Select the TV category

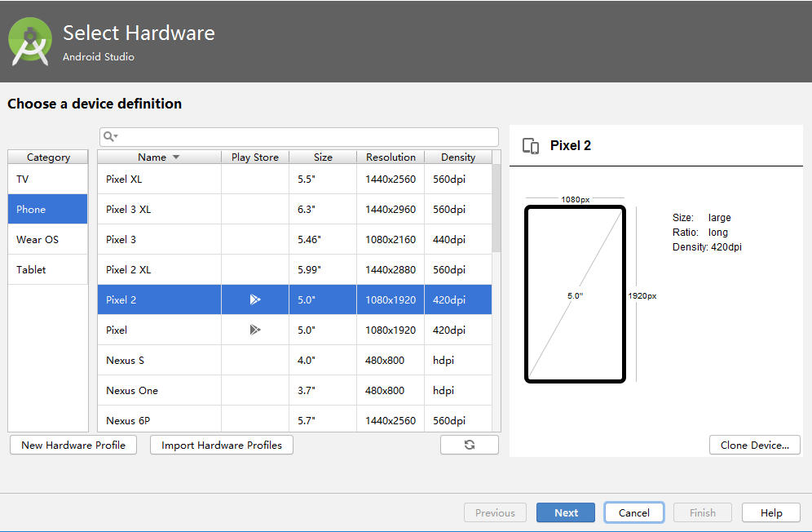[x=47, y=179]
